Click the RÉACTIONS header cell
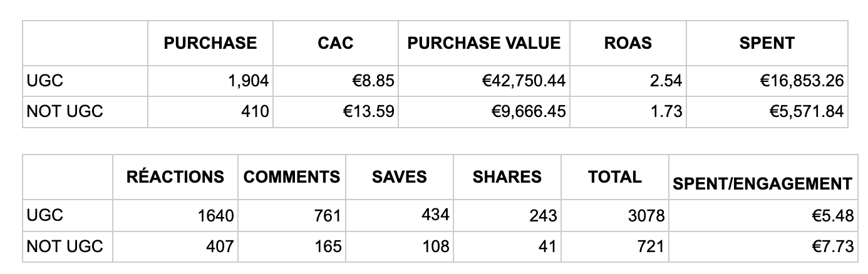This screenshot has width=868, height=274. 175,177
